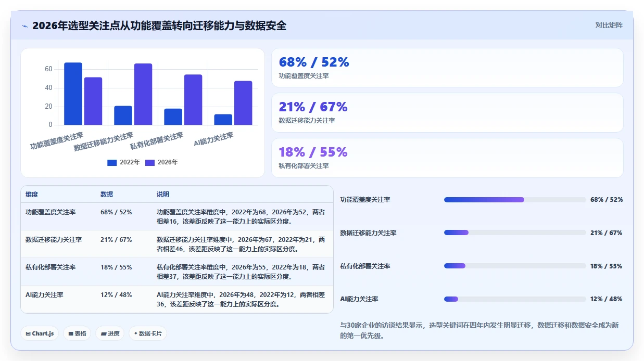Click the AI能力关注率 description mentioning 两者相差36
644x361 pixels.
point(241,299)
